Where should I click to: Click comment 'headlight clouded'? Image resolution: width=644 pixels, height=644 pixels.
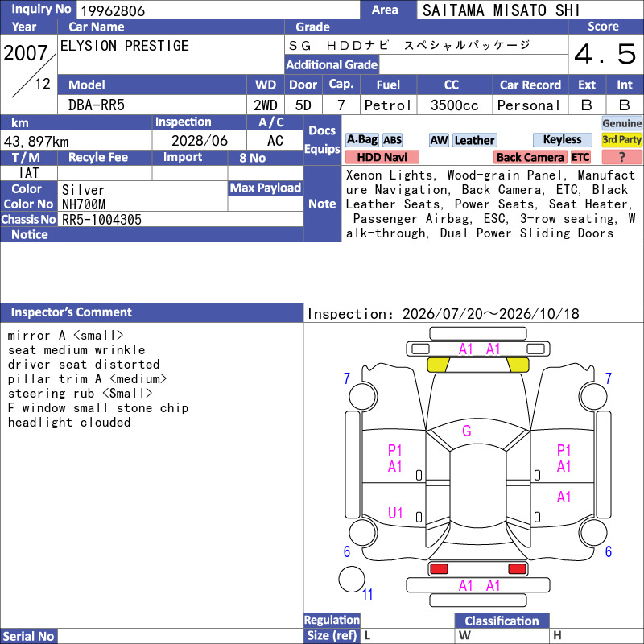pos(69,422)
